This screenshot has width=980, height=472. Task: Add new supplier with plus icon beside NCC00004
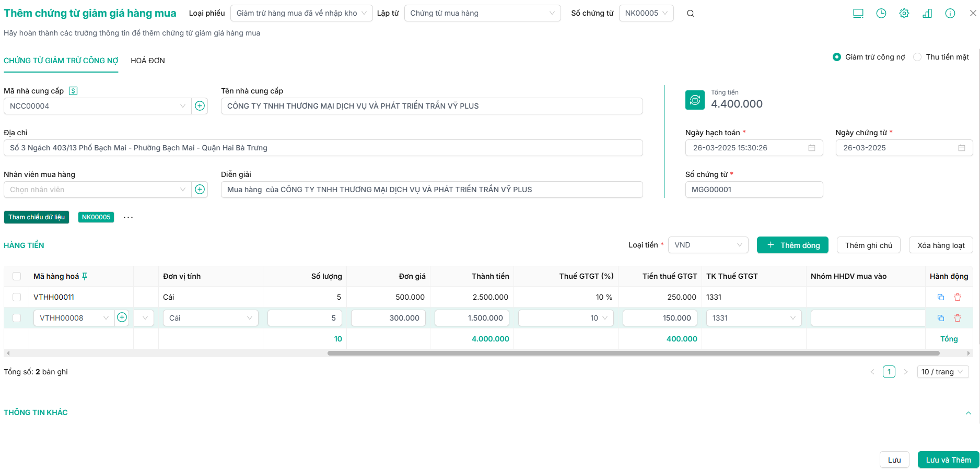click(200, 106)
